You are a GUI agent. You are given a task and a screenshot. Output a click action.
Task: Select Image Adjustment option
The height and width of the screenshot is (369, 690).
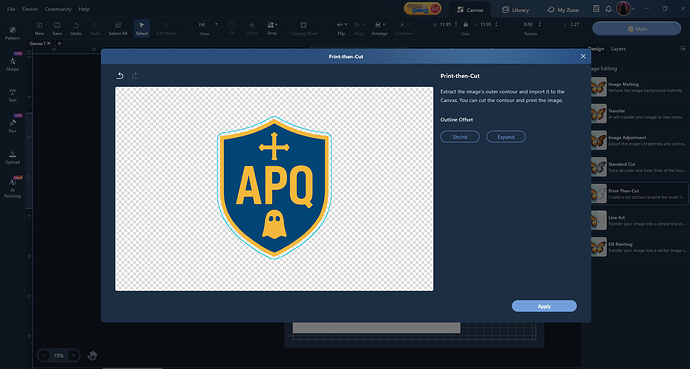coord(638,140)
